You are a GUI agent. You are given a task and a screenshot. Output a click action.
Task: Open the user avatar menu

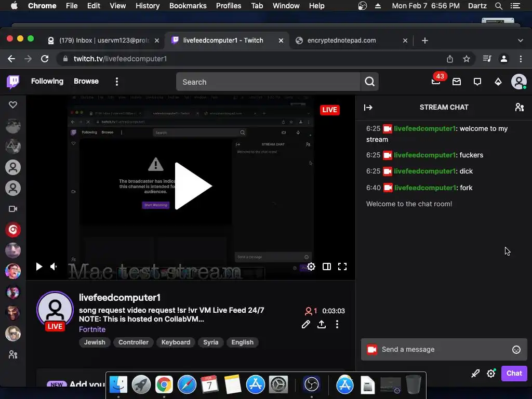pos(519,82)
